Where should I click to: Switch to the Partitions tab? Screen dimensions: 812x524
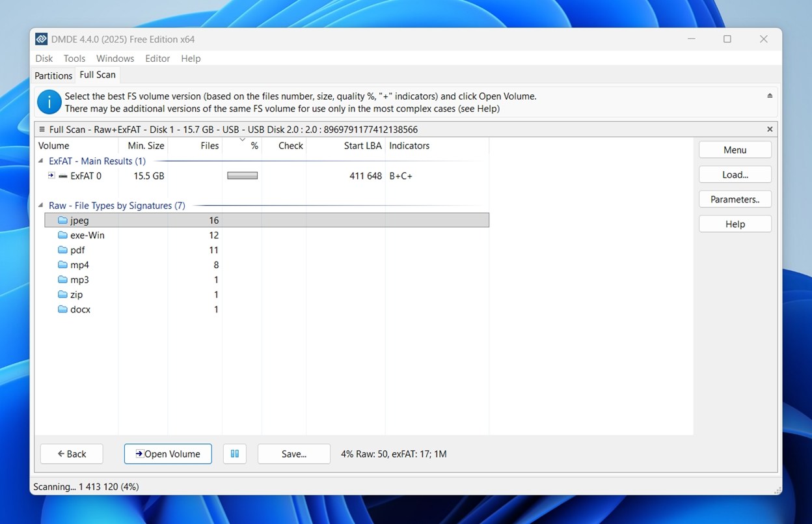pyautogui.click(x=53, y=76)
